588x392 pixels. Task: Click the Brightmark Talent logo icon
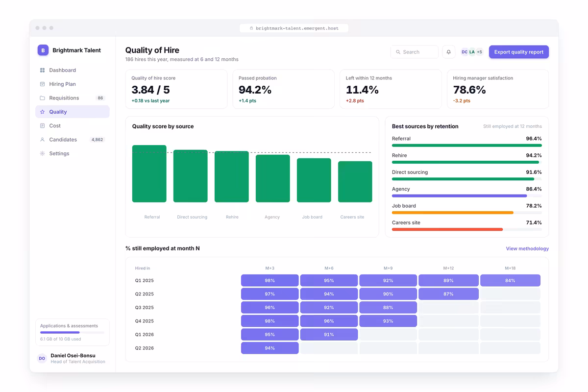43,50
